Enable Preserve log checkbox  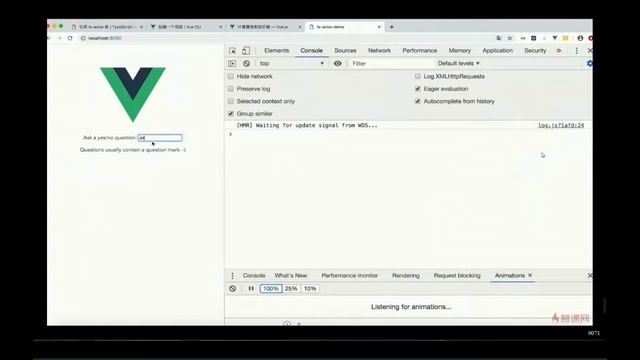[x=231, y=89]
